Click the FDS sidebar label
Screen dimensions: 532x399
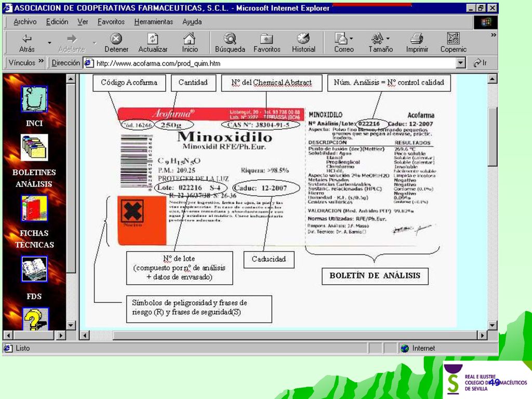pos(34,296)
